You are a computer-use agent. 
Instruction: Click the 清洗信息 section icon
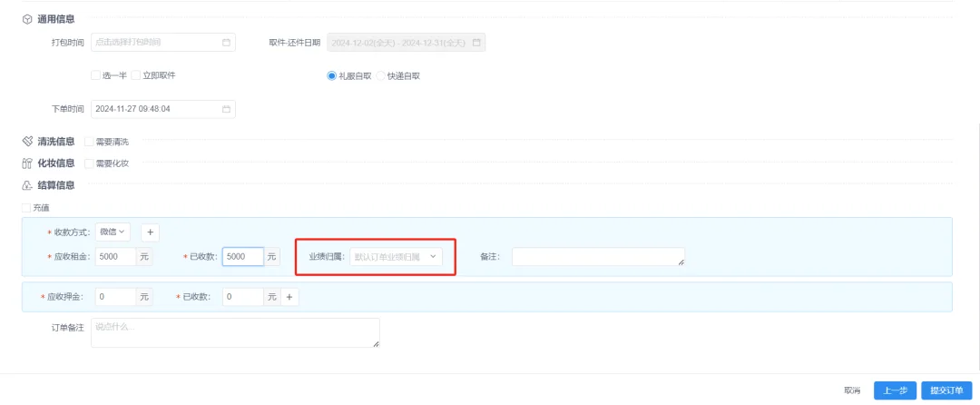27,142
